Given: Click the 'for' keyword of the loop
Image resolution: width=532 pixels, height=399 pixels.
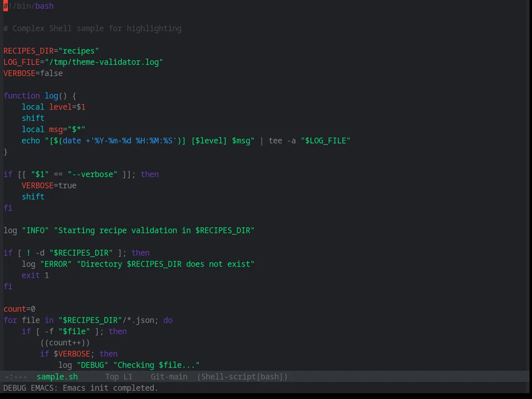Looking at the screenshot, I should [10, 320].
